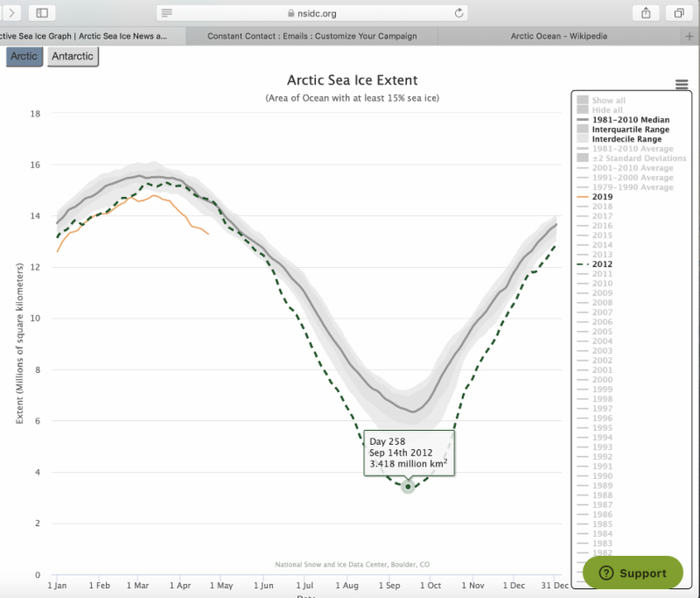
Task: Toggle the 2001-2010 Average series
Action: pyautogui.click(x=625, y=168)
